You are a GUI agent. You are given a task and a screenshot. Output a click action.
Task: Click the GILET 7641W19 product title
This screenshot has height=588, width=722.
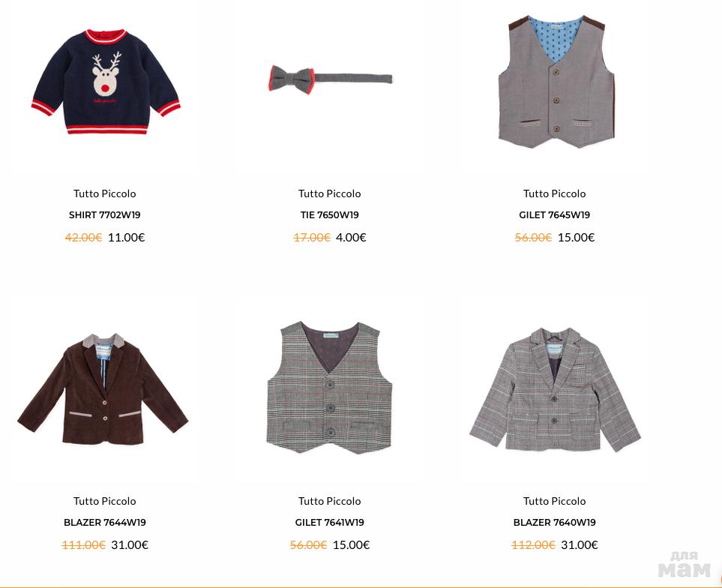click(x=330, y=523)
